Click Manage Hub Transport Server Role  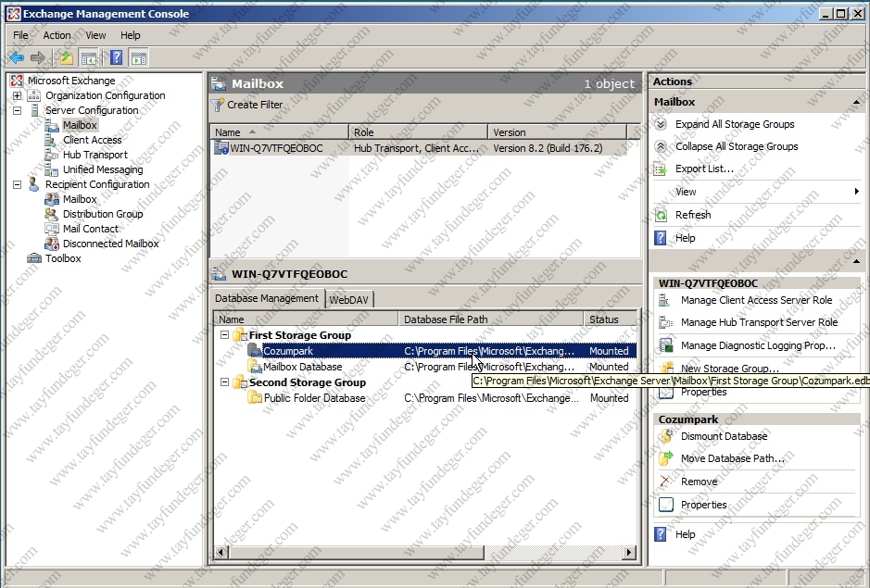click(759, 322)
